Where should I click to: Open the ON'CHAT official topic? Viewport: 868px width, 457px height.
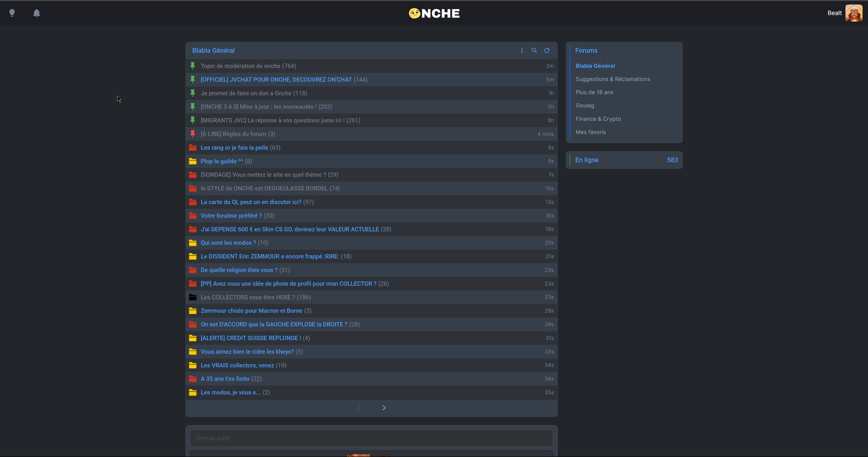(x=276, y=79)
